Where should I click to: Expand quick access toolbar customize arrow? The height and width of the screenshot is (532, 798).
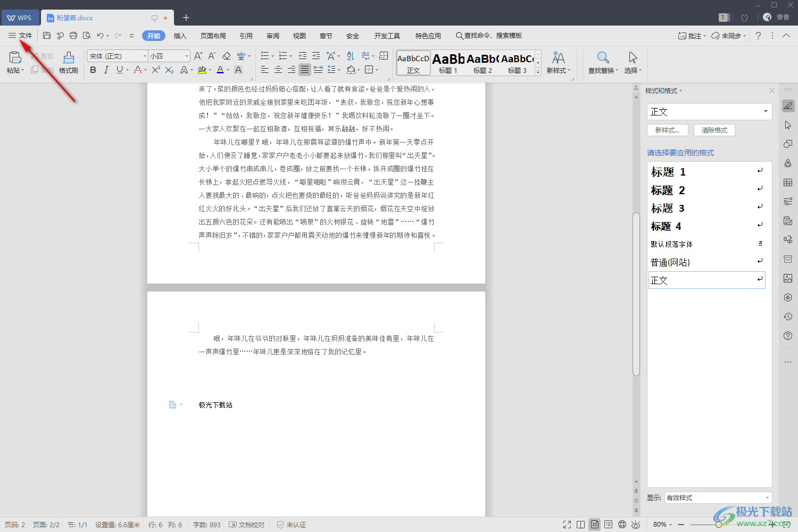[x=131, y=36]
